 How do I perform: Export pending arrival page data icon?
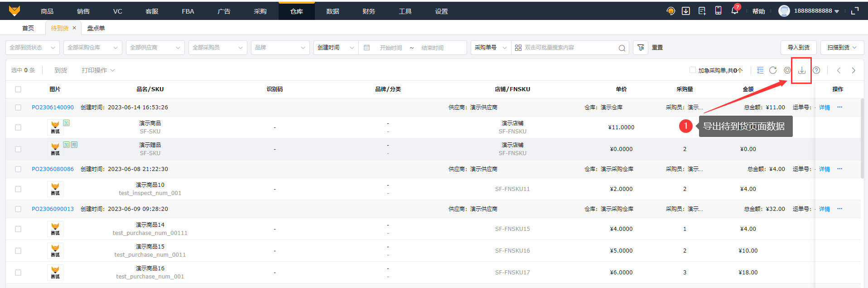(x=801, y=70)
